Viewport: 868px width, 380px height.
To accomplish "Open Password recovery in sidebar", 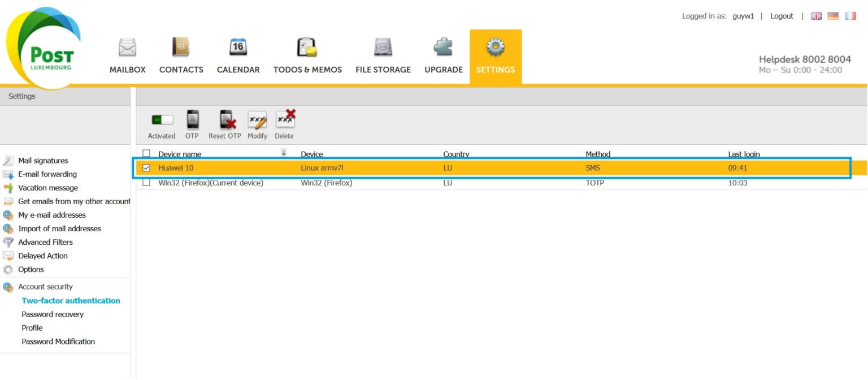I will (53, 314).
